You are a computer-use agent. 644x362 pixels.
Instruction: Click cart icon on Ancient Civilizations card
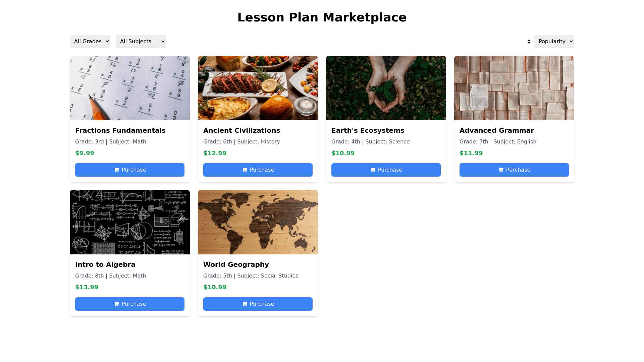tap(245, 170)
